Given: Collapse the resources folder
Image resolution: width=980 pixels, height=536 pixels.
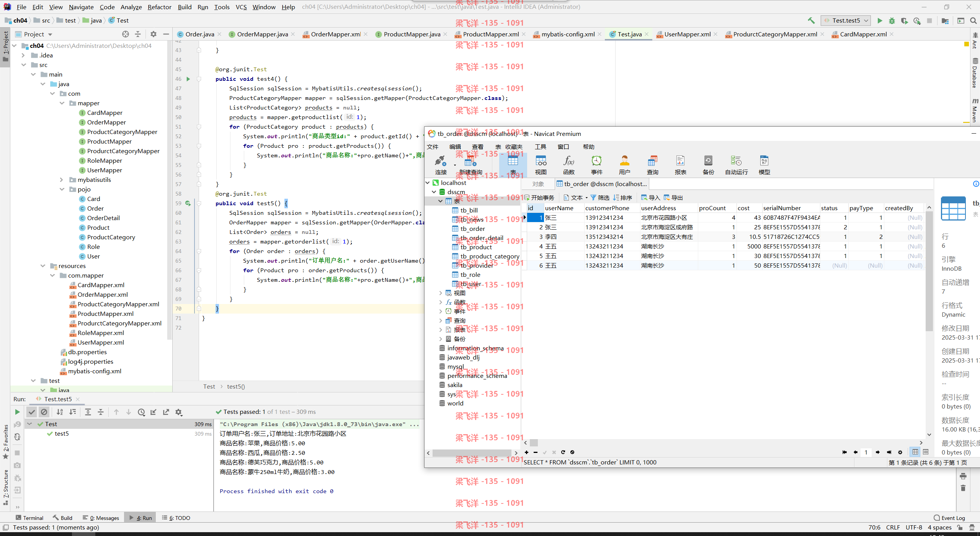Looking at the screenshot, I should [x=42, y=266].
